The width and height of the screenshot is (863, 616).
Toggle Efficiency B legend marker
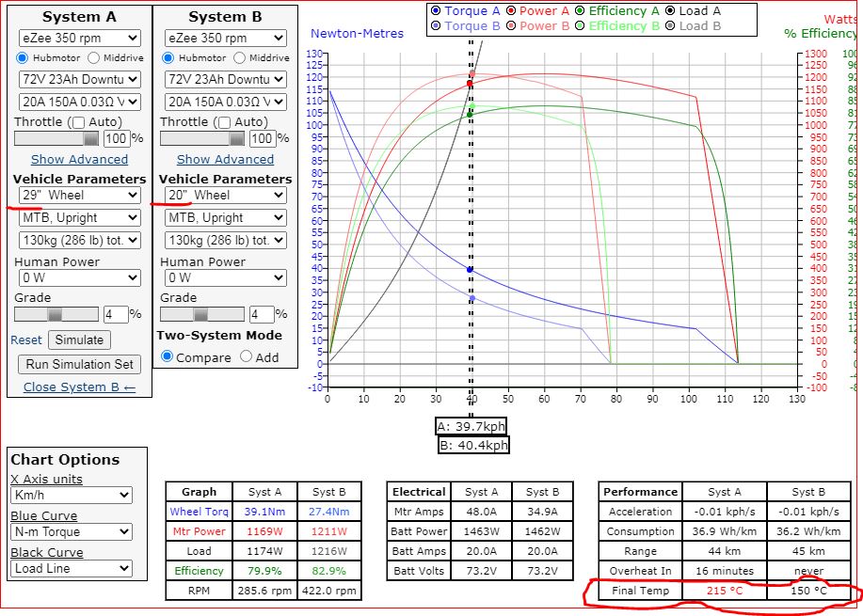(x=579, y=26)
